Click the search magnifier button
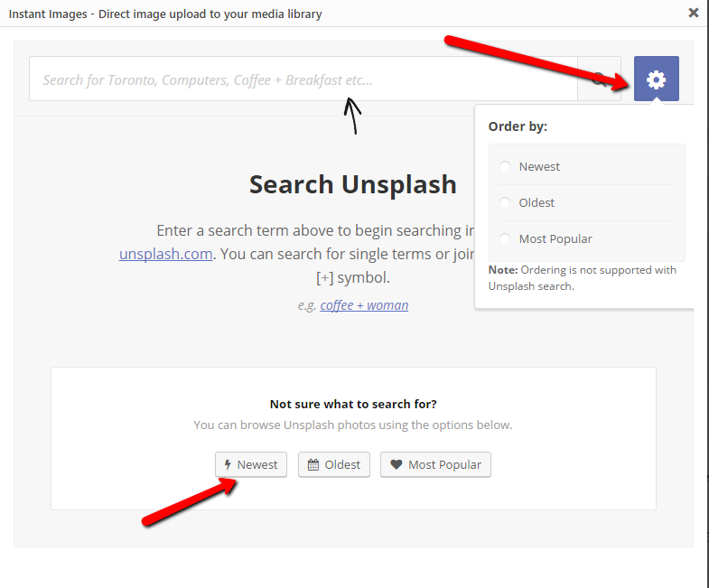Viewport: 709px width, 588px height. [x=599, y=79]
